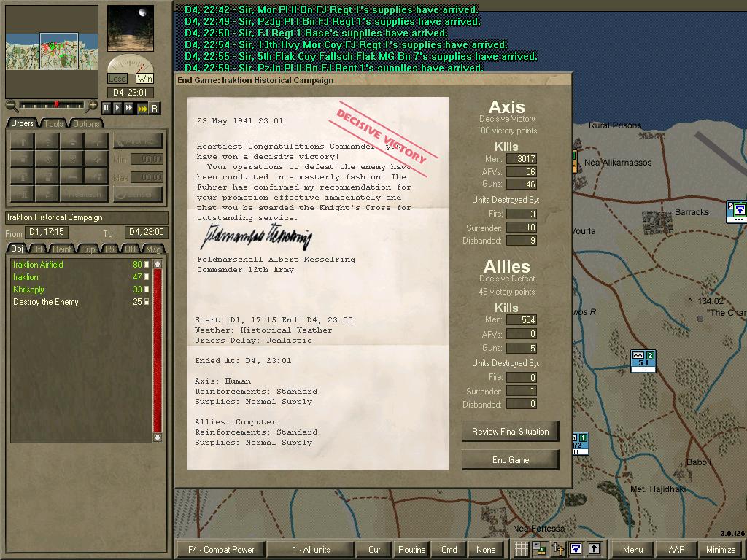This screenshot has height=560, width=747.
Task: Toggle the map grid overlay icon
Action: (x=522, y=549)
